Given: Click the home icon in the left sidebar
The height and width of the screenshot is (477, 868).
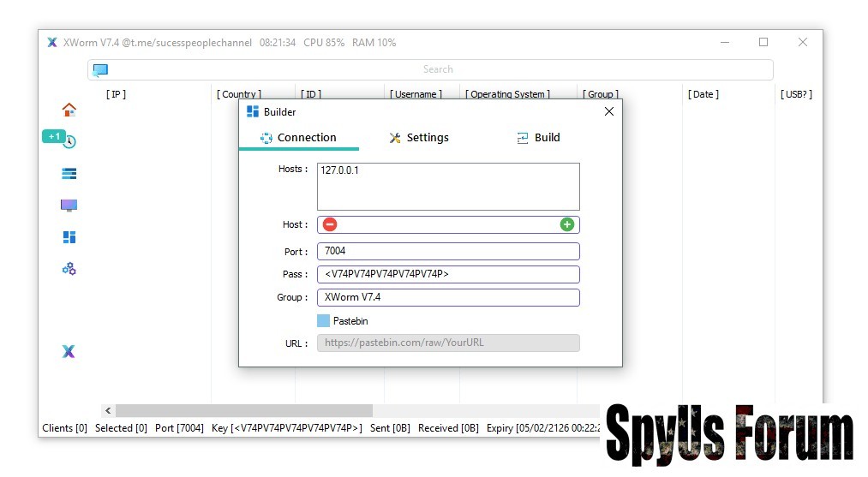Looking at the screenshot, I should pos(69,110).
